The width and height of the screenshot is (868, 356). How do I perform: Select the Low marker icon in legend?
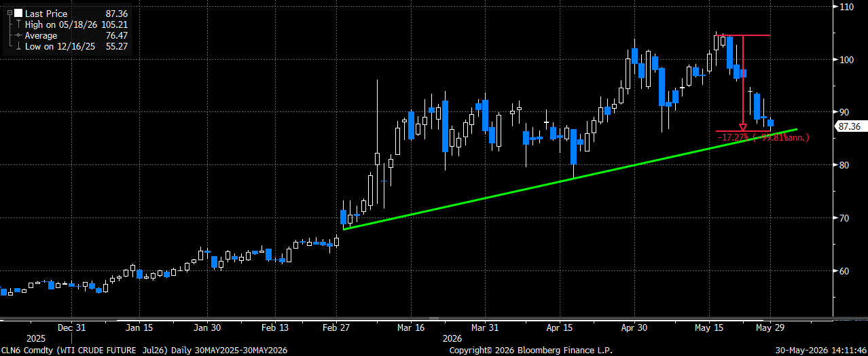pos(18,46)
